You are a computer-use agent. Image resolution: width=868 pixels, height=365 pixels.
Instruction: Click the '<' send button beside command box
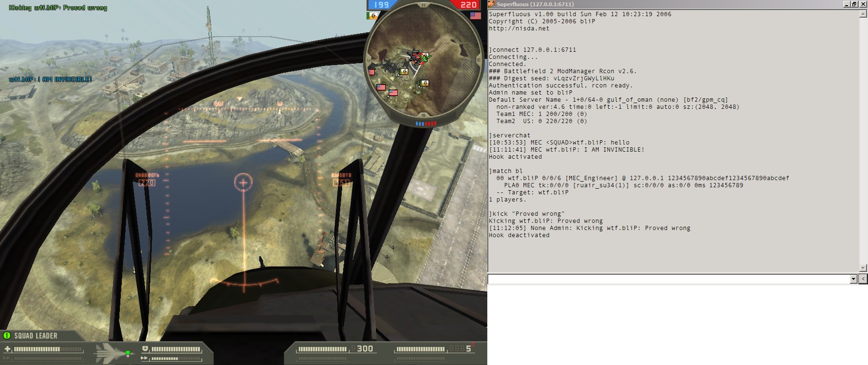click(x=863, y=279)
